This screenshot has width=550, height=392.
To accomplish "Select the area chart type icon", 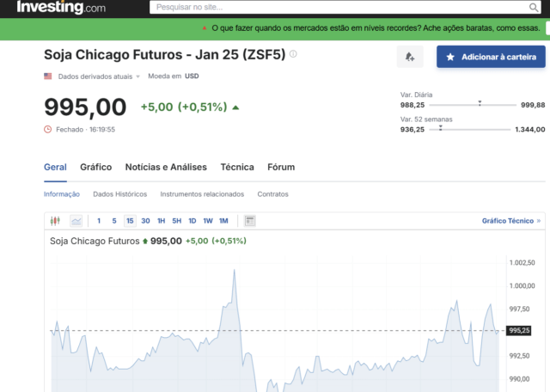I will (76, 221).
